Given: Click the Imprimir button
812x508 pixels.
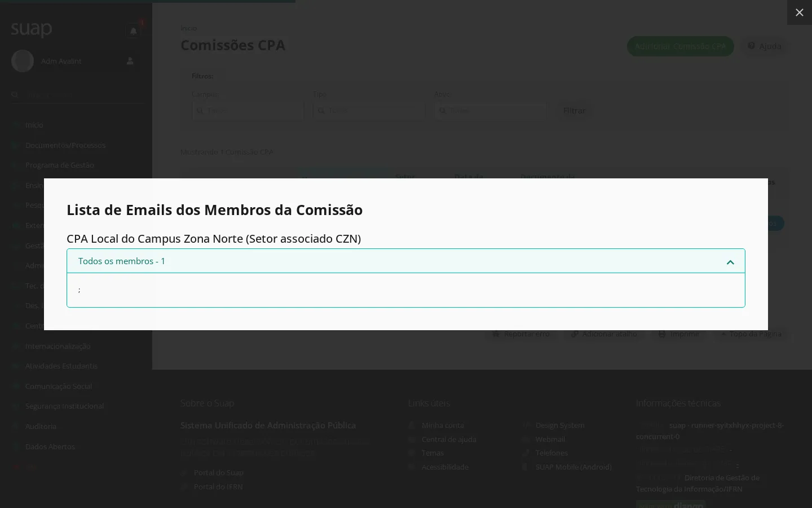Looking at the screenshot, I should point(679,334).
